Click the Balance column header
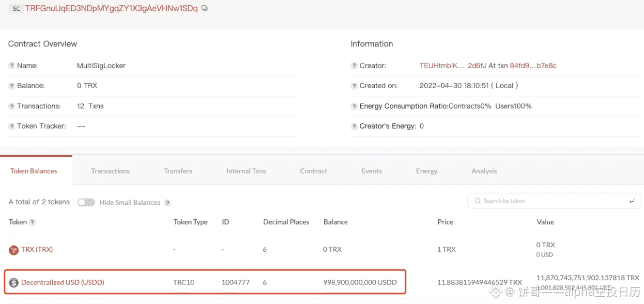Image resolution: width=644 pixels, height=304 pixels. point(336,222)
